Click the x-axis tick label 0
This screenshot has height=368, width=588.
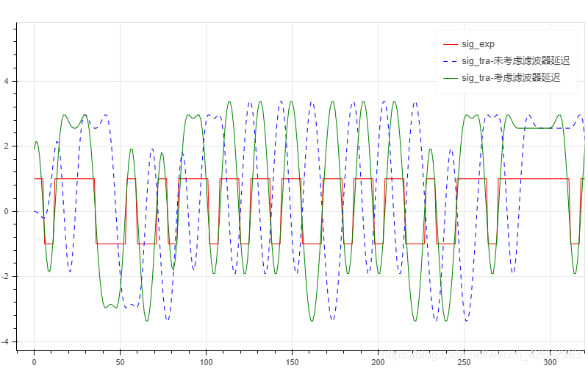[34, 362]
